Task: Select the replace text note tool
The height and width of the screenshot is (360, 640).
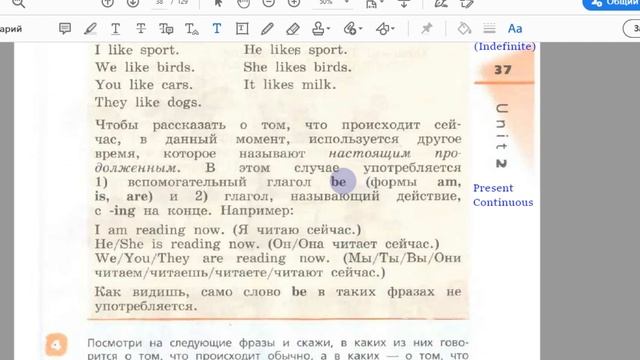Action: click(x=166, y=29)
